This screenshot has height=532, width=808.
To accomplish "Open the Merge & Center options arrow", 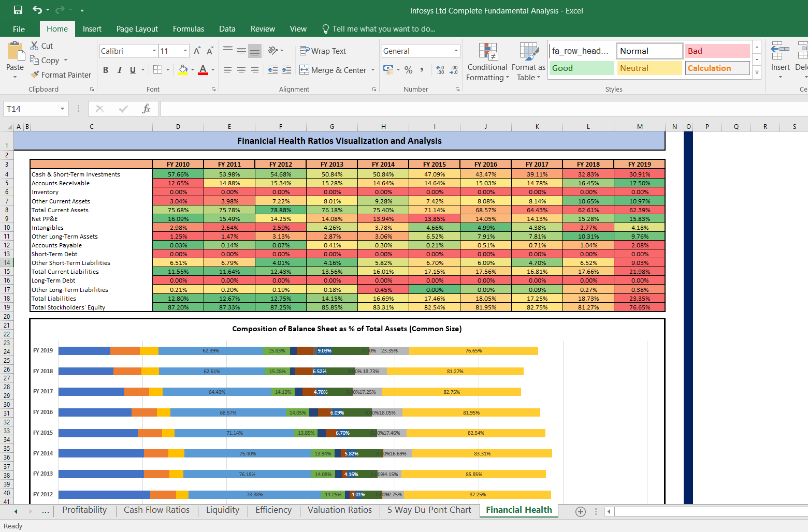I will coord(373,70).
